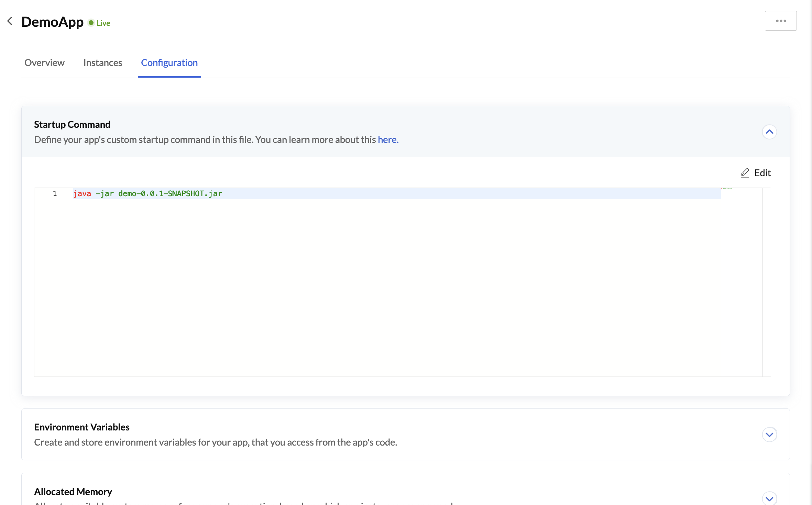The height and width of the screenshot is (505, 812).
Task: Click the DemoApp title
Action: coord(52,22)
